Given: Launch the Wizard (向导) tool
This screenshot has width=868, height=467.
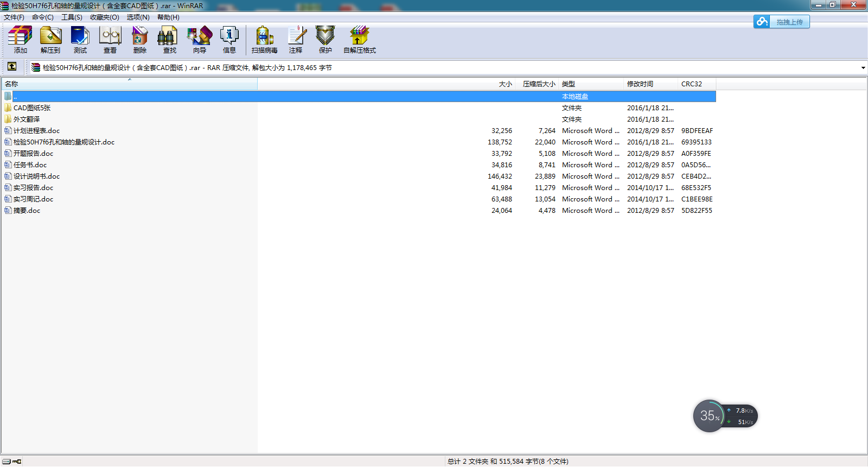Looking at the screenshot, I should (200, 40).
